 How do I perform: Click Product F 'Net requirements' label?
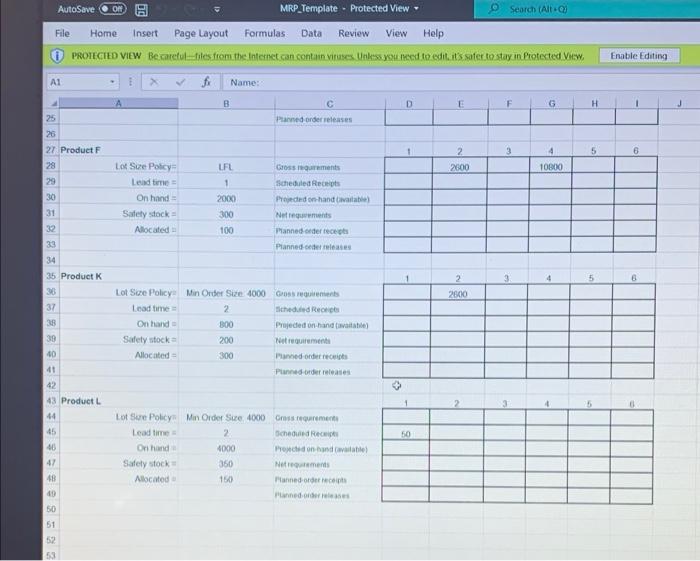point(304,215)
